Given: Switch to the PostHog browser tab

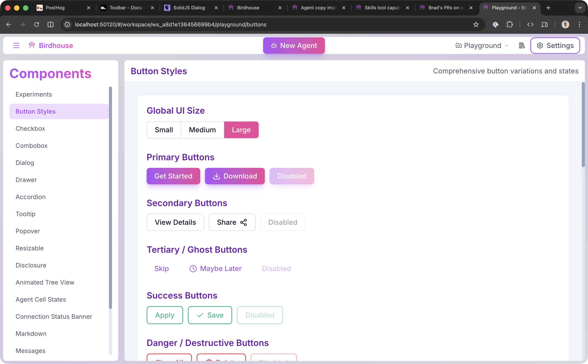Looking at the screenshot, I should click(x=55, y=8).
